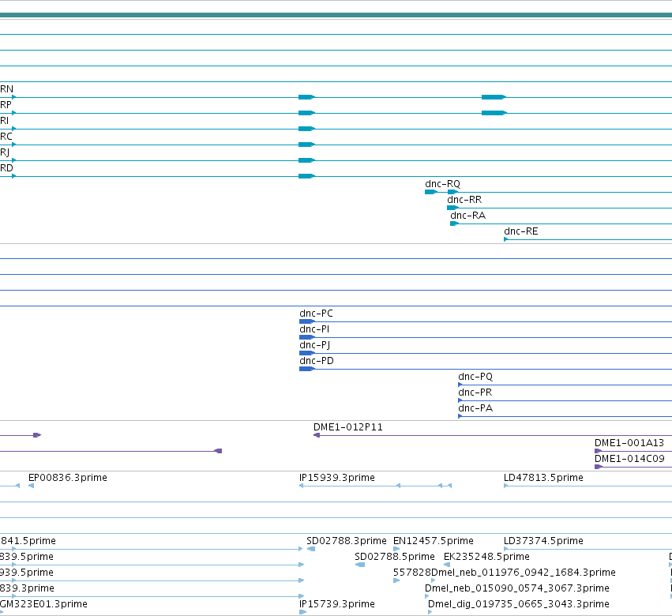Click the dnc-RE start arrow marker
This screenshot has width=672, height=616.
pos(506,239)
